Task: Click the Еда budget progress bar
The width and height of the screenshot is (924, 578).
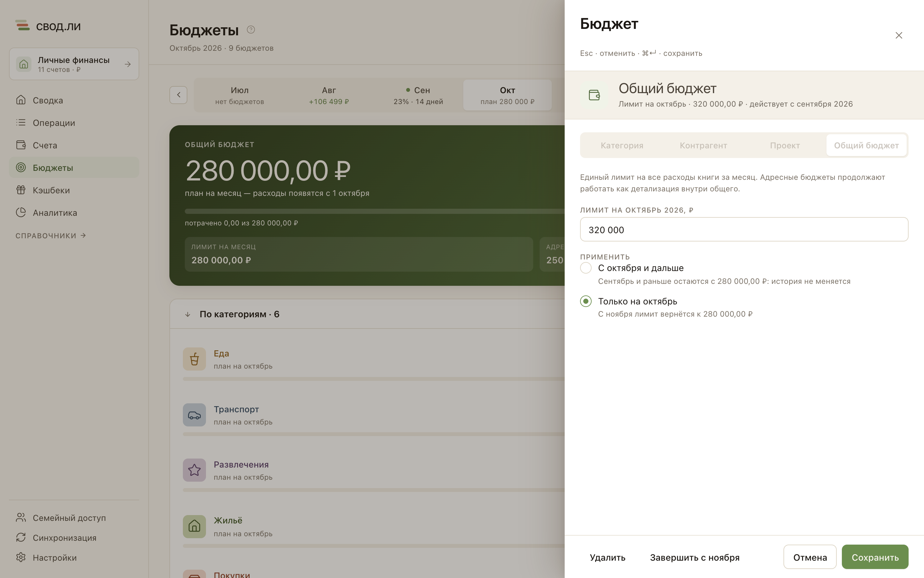Action: tap(374, 379)
